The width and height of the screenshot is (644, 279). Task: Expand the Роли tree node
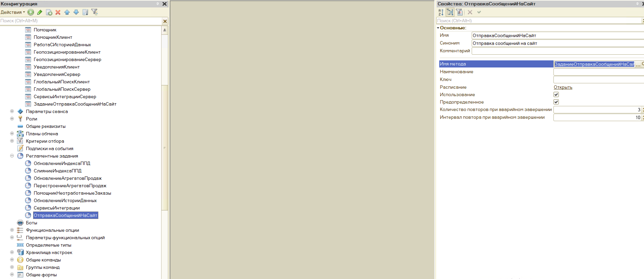coord(12,119)
